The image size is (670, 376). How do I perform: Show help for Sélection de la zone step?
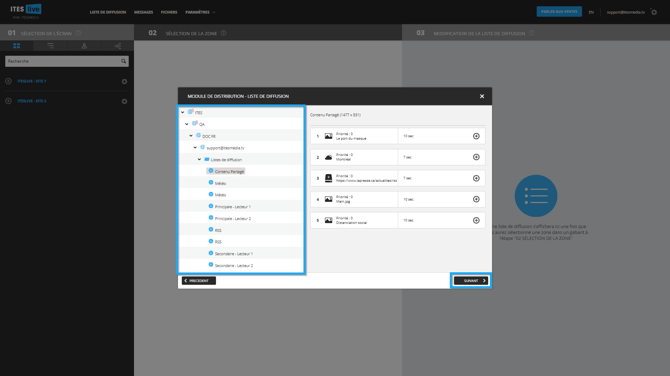(x=223, y=33)
